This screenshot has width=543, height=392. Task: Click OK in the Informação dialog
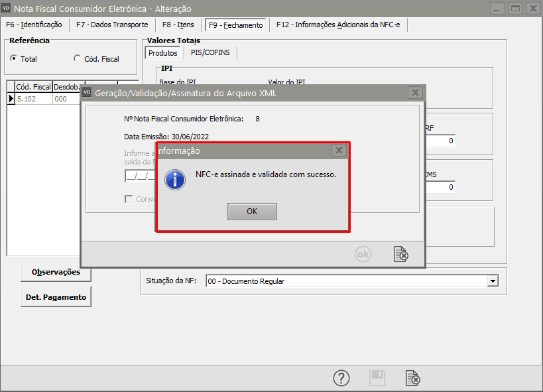point(252,212)
